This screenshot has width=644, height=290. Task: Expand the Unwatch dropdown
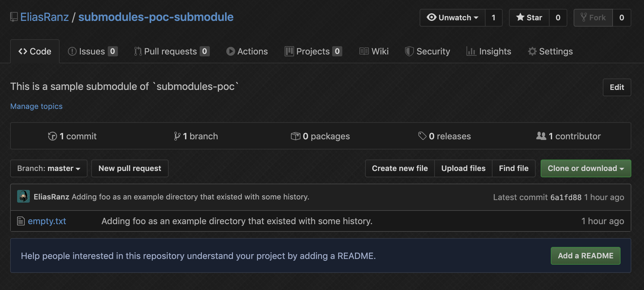point(453,18)
